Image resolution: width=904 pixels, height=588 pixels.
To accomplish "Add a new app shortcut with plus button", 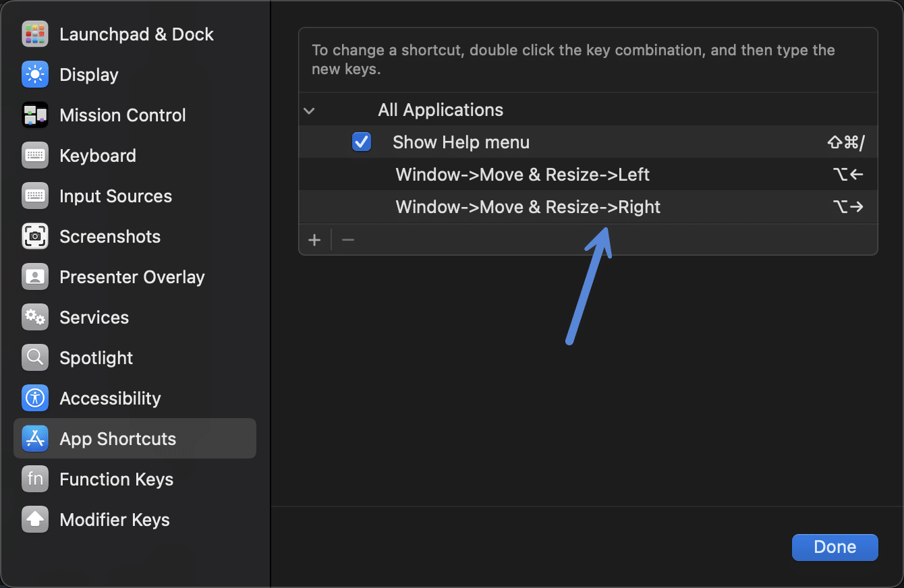I will tap(315, 239).
